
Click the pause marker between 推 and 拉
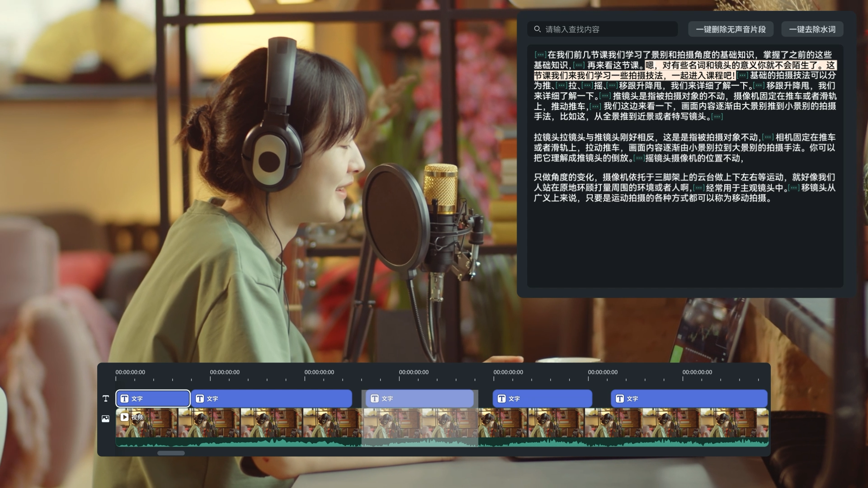562,85
